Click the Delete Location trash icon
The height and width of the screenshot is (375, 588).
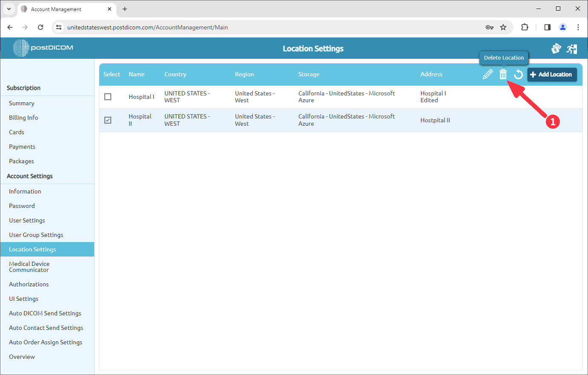[503, 74]
